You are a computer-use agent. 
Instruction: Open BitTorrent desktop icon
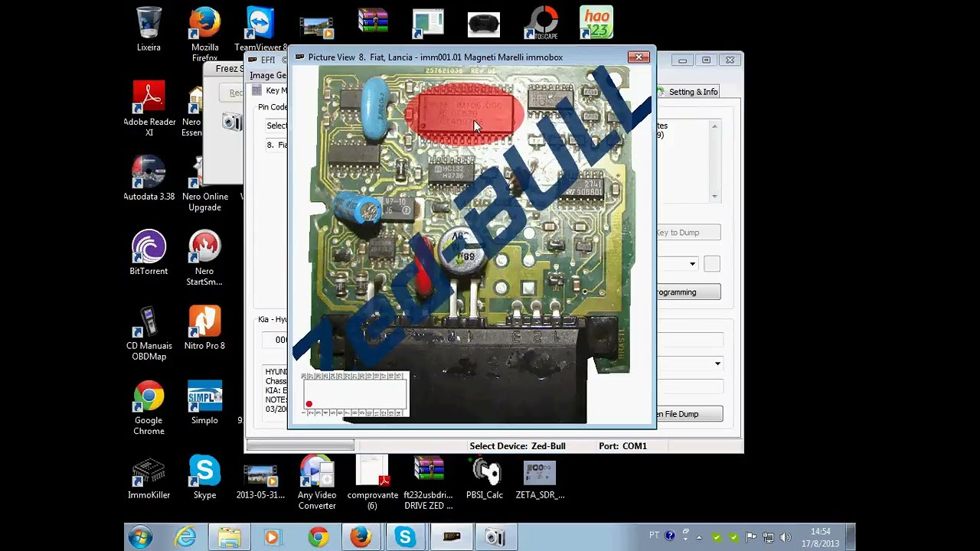point(149,253)
